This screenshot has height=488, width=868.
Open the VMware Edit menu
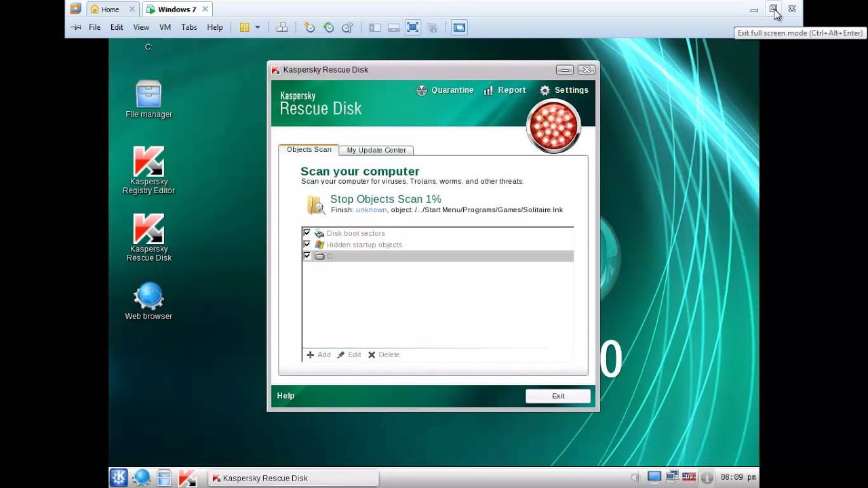117,28
